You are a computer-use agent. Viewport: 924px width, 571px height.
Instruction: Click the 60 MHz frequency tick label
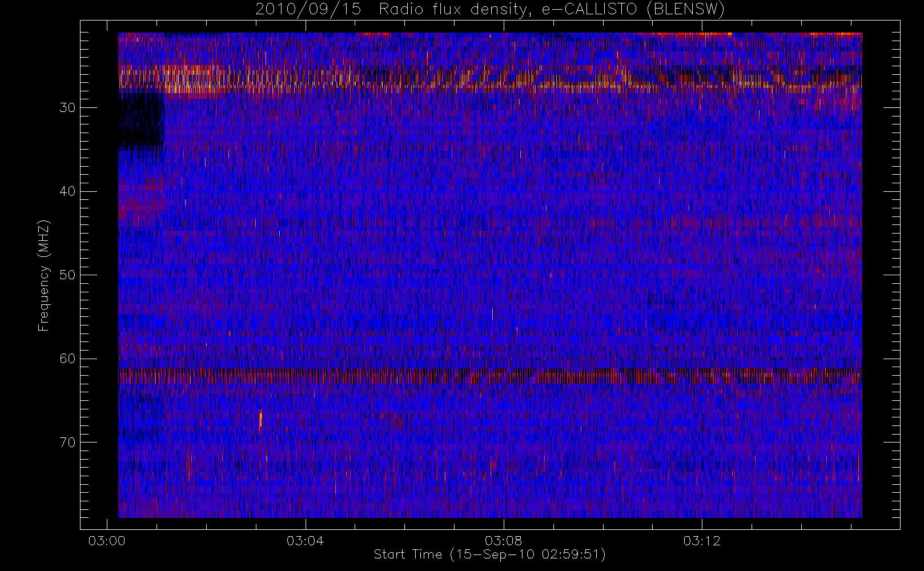tap(67, 359)
